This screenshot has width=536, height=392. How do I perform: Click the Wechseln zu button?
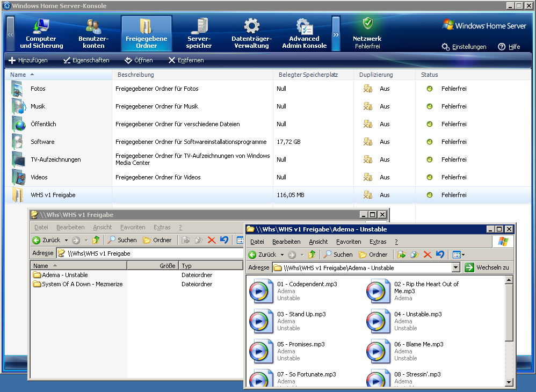tap(487, 267)
